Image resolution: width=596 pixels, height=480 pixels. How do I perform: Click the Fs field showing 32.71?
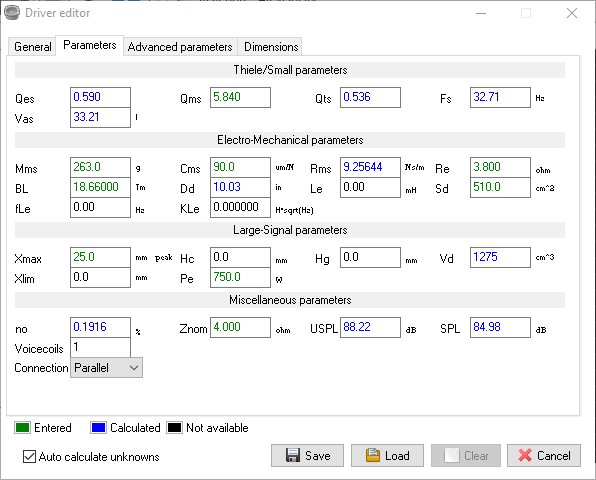coord(500,97)
